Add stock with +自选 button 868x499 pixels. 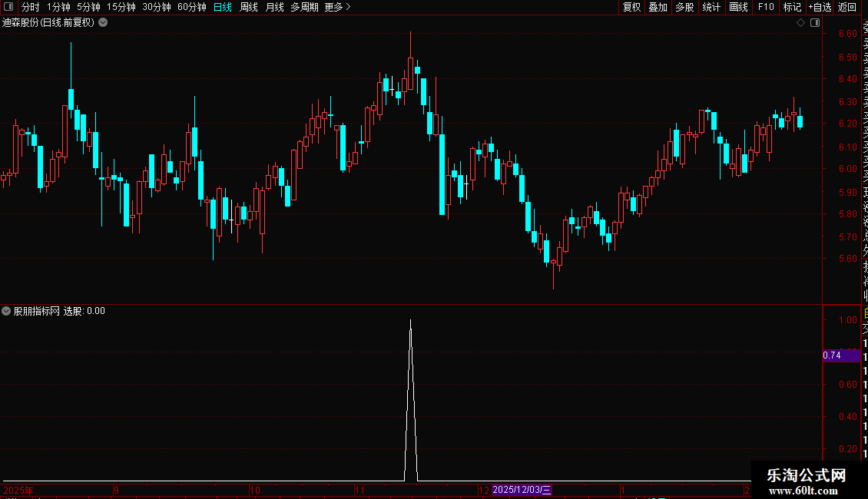pos(820,7)
